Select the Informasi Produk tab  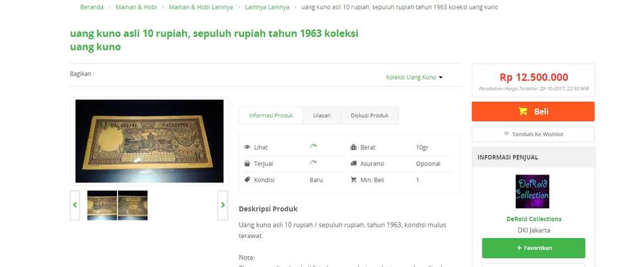pyautogui.click(x=271, y=116)
